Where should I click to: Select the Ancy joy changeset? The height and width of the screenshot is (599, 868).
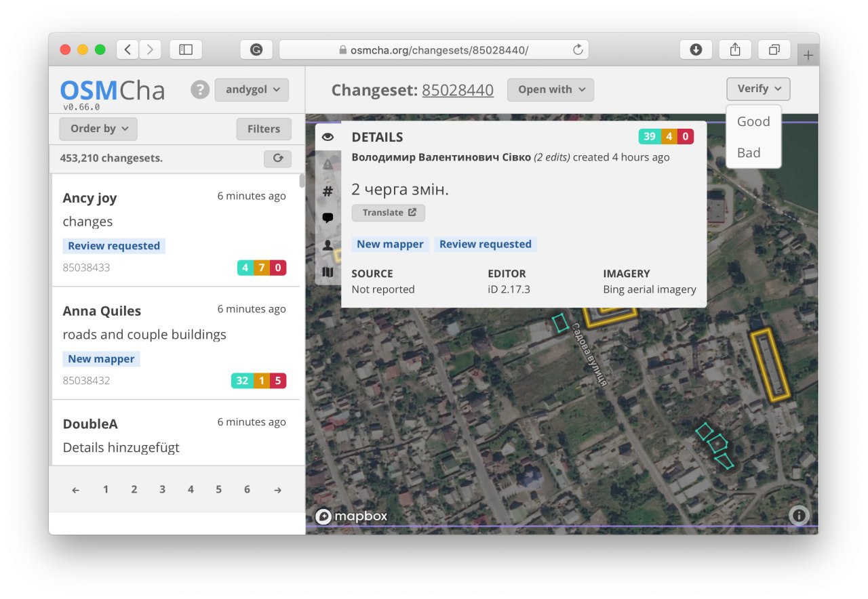174,230
